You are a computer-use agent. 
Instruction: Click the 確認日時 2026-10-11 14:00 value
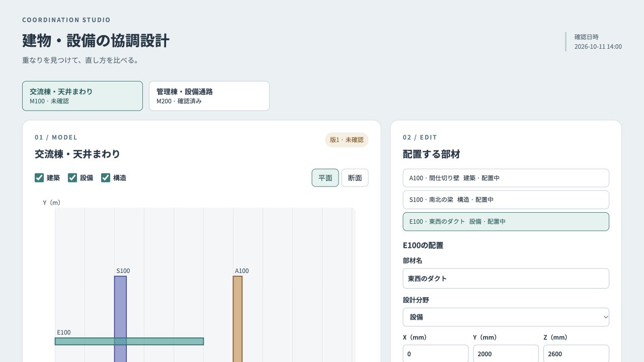click(598, 47)
